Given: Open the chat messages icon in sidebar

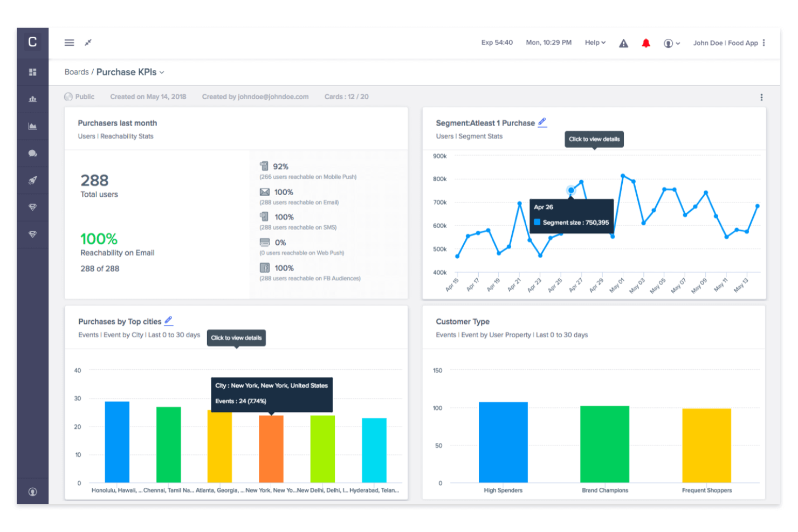Looking at the screenshot, I should (33, 153).
